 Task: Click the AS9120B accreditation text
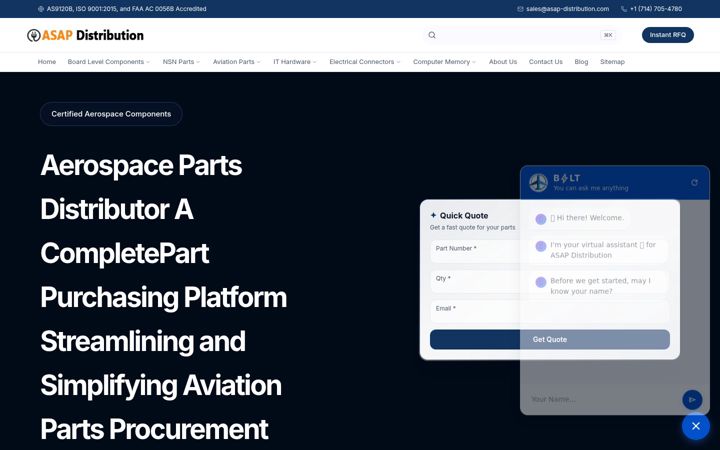(126, 9)
